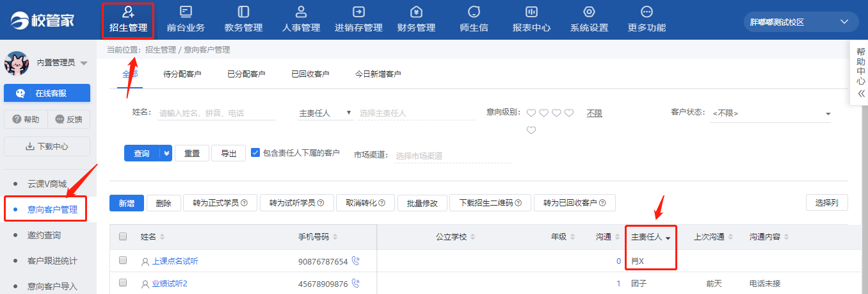The width and height of the screenshot is (868, 294).
Task: Click in the 姓名 search input
Action: tap(216, 113)
